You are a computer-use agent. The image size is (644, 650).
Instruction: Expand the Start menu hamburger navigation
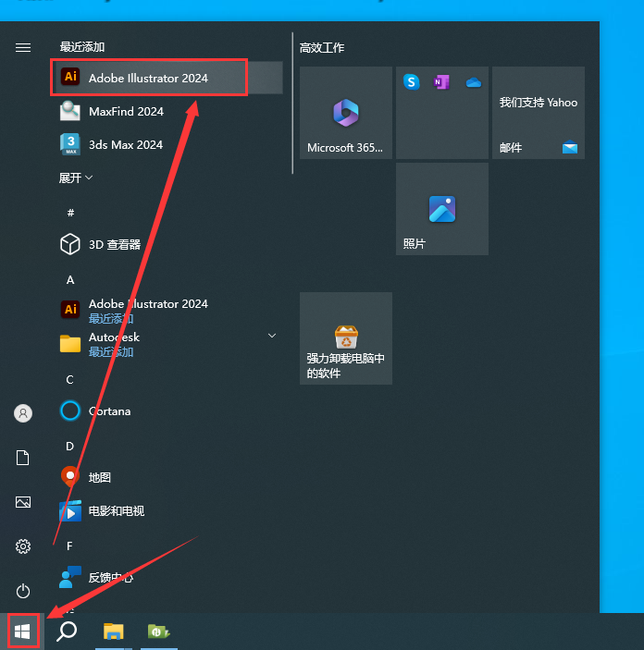(x=23, y=47)
